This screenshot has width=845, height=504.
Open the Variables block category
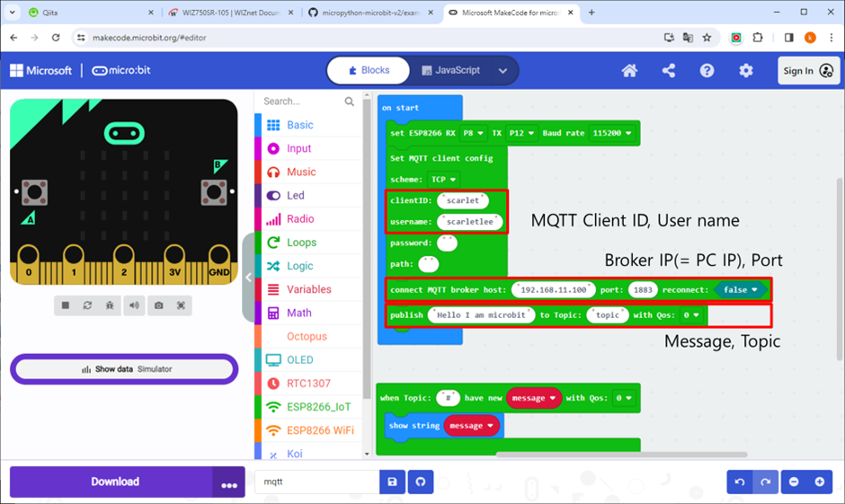[x=308, y=289]
